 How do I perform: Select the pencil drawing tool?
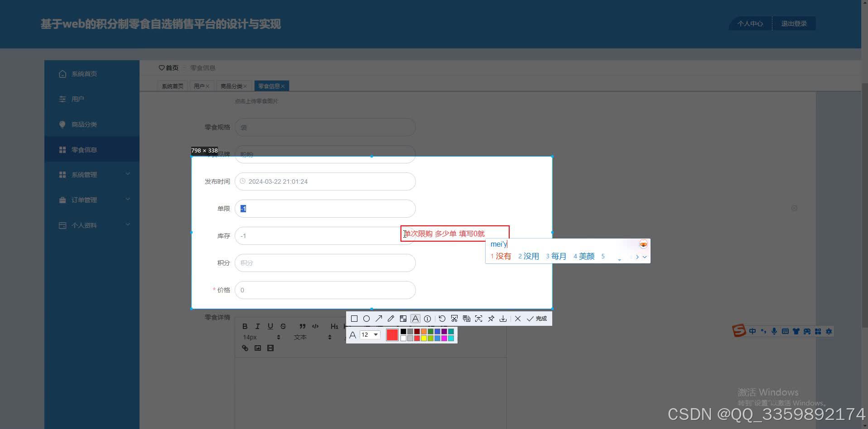click(x=391, y=319)
